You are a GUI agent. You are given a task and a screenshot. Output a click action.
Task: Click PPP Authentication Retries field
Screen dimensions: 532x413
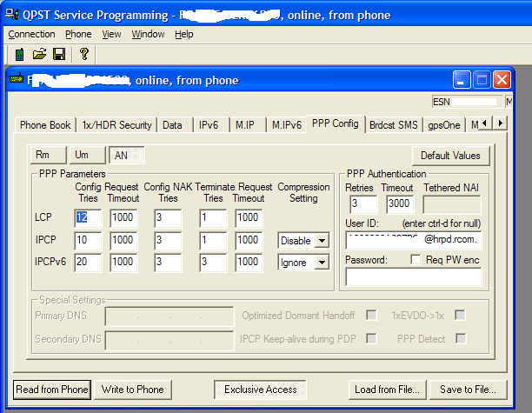pos(363,204)
